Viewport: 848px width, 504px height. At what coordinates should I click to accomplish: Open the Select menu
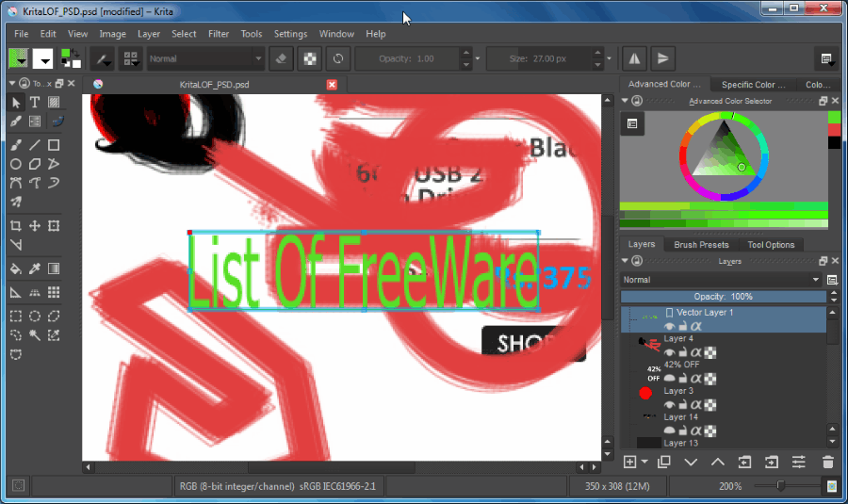click(x=184, y=34)
